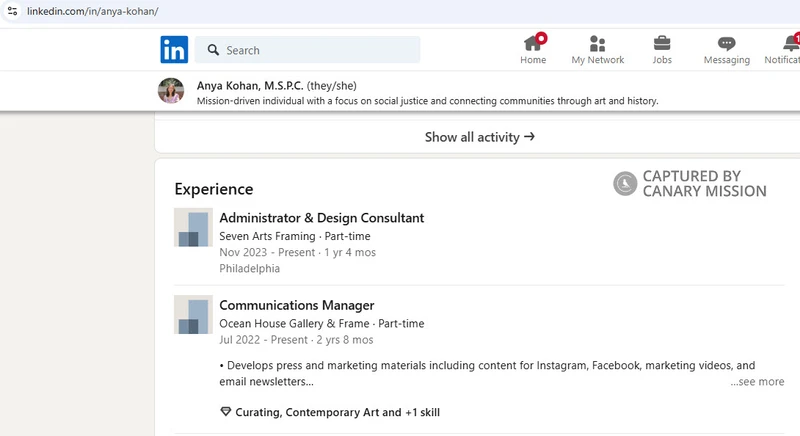Open the Jobs briefcase icon

click(x=662, y=43)
